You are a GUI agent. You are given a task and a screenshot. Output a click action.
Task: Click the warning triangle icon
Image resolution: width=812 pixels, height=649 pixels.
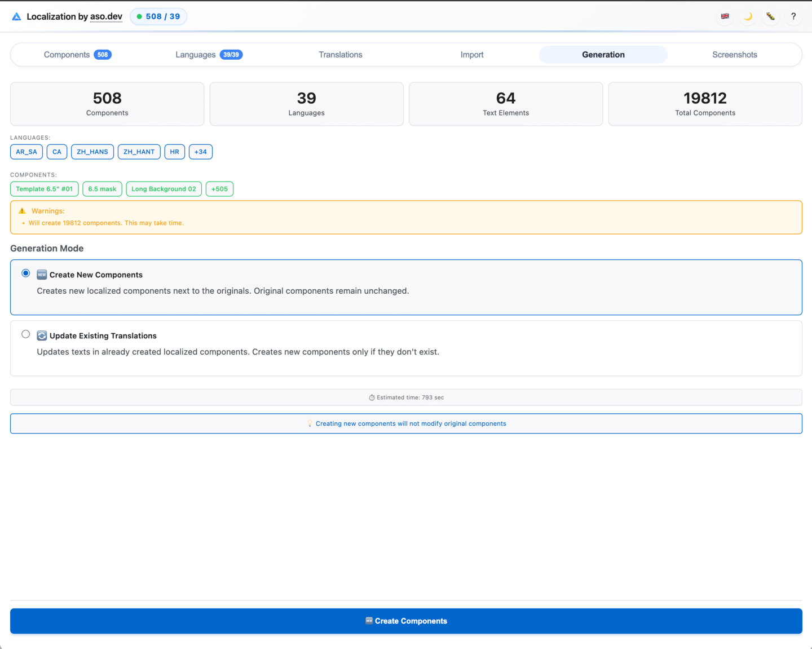(22, 211)
